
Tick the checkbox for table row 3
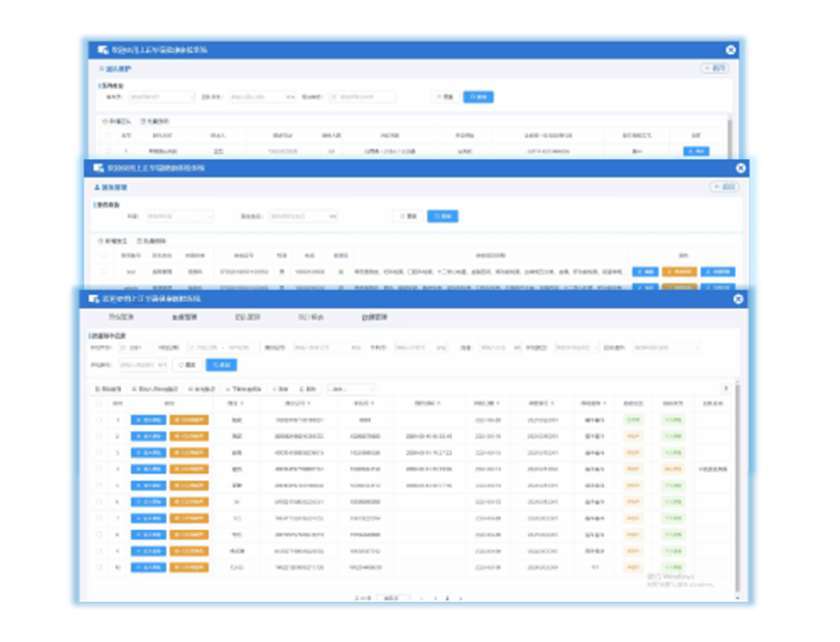pyautogui.click(x=98, y=453)
